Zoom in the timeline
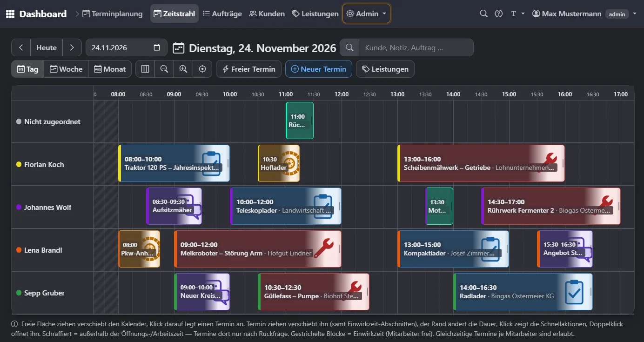 click(183, 69)
